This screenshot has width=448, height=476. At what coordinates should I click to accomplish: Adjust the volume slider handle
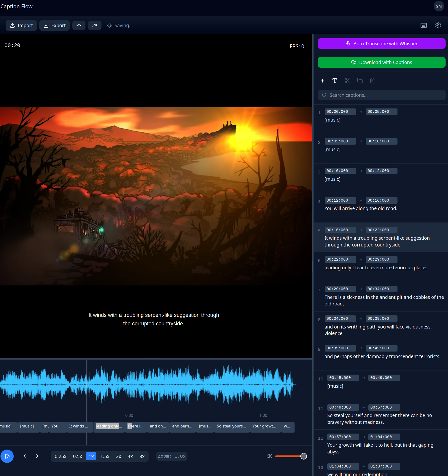point(304,456)
